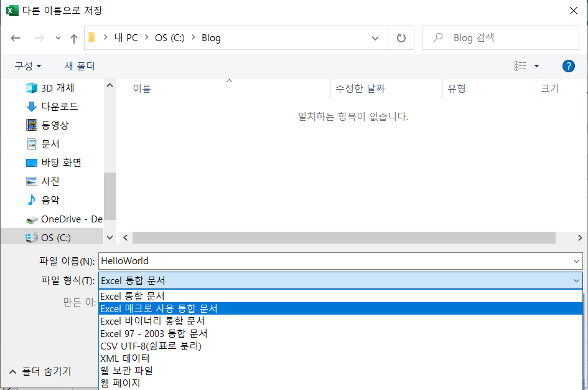This screenshot has height=390, width=588.
Task: Select OneDrive in navigation pane
Action: pyautogui.click(x=64, y=219)
